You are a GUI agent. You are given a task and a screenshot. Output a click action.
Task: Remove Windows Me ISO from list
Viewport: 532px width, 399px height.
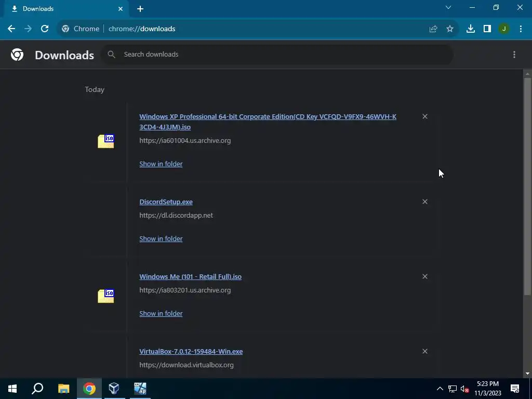425,276
